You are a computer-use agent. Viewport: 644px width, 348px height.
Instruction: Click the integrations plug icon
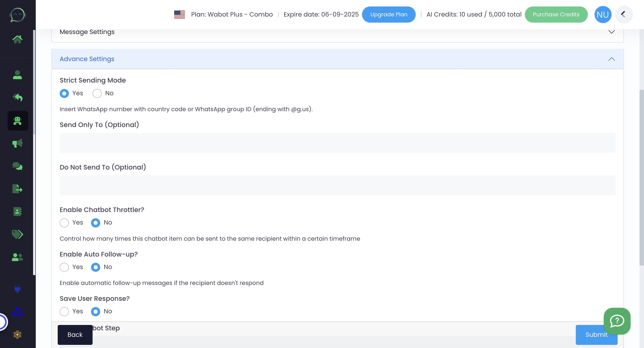17,289
